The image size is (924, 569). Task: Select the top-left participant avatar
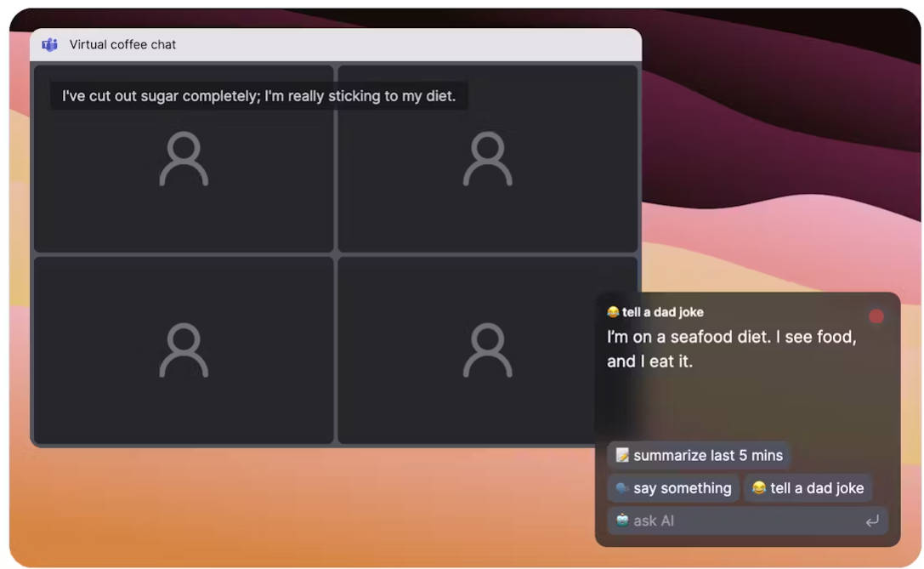pyautogui.click(x=184, y=159)
